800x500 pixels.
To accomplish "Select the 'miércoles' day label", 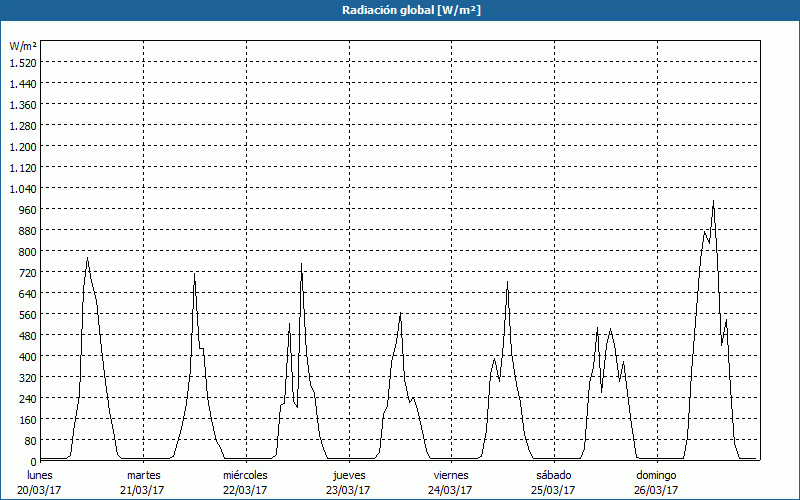I will tap(245, 475).
